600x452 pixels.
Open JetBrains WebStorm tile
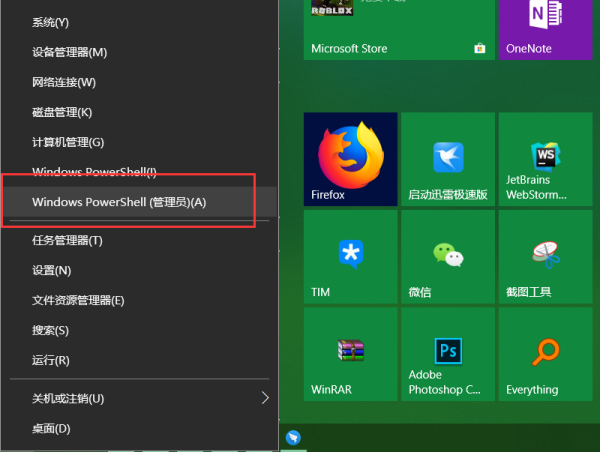tap(546, 159)
